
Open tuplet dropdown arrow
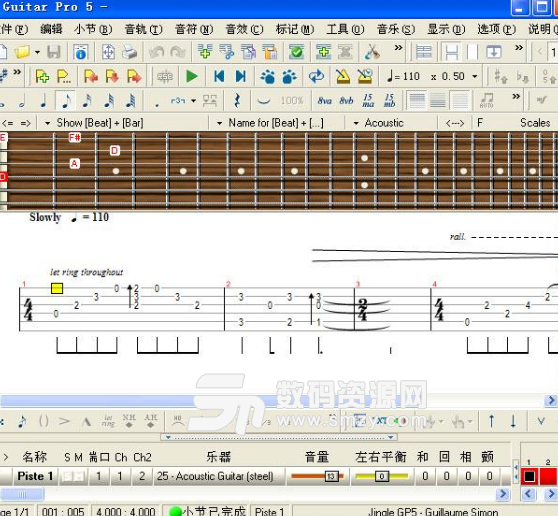coord(193,101)
